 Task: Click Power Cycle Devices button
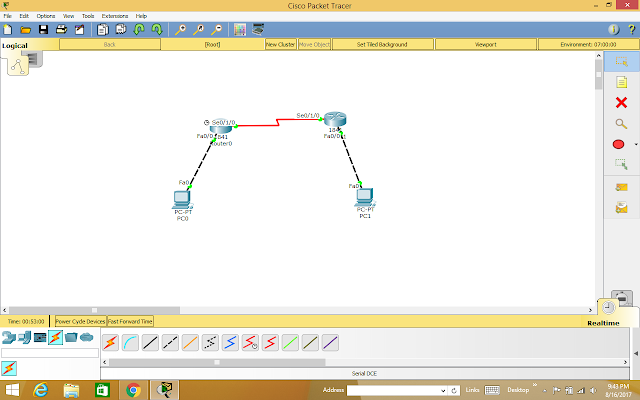click(80, 321)
